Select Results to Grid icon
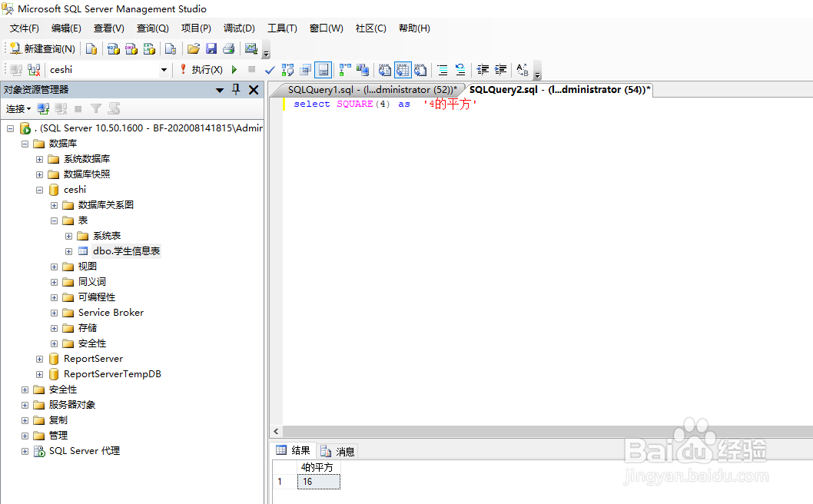Image resolution: width=813 pixels, height=504 pixels. (403, 69)
